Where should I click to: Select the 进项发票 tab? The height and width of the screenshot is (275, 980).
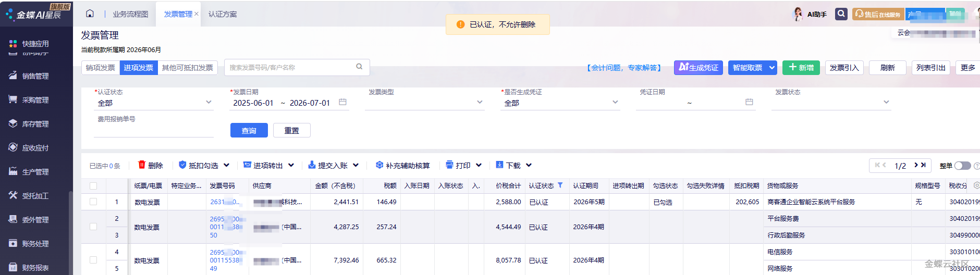[139, 68]
